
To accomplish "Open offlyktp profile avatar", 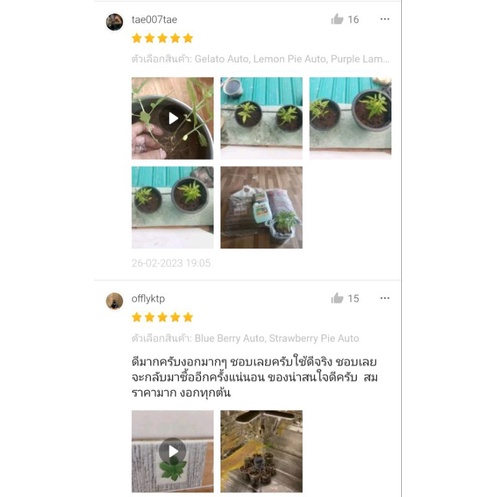I will 114,301.
